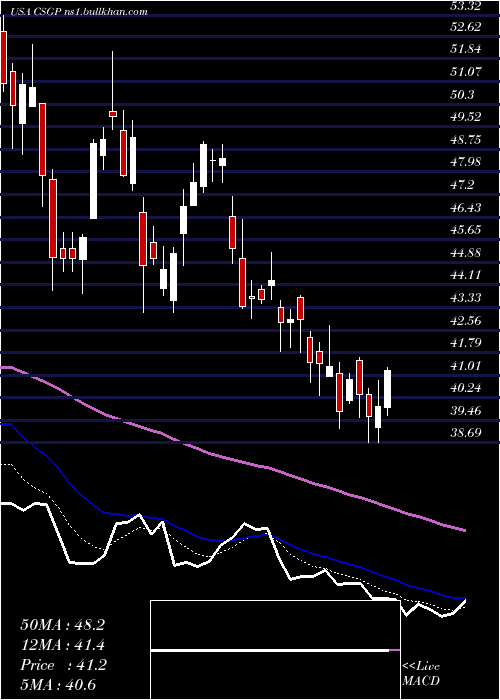The width and height of the screenshot is (500, 700).
Task: Click the 40.24 price axis label
Action: pyautogui.click(x=466, y=388)
